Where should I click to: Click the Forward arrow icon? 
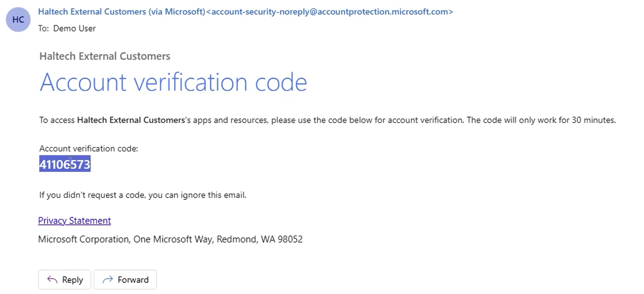pyautogui.click(x=107, y=280)
